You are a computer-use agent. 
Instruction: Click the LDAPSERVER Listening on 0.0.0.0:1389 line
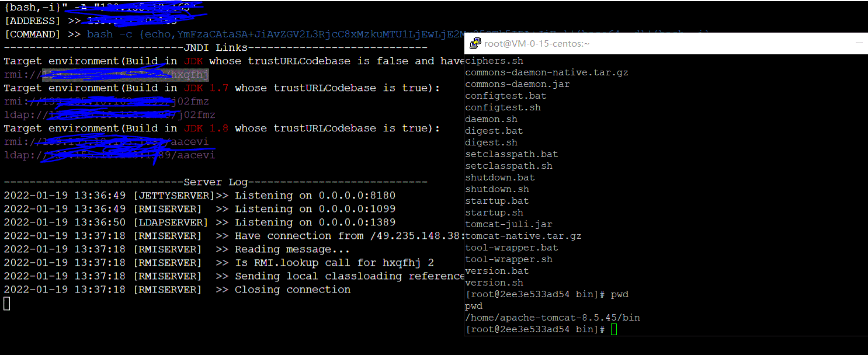pyautogui.click(x=200, y=222)
